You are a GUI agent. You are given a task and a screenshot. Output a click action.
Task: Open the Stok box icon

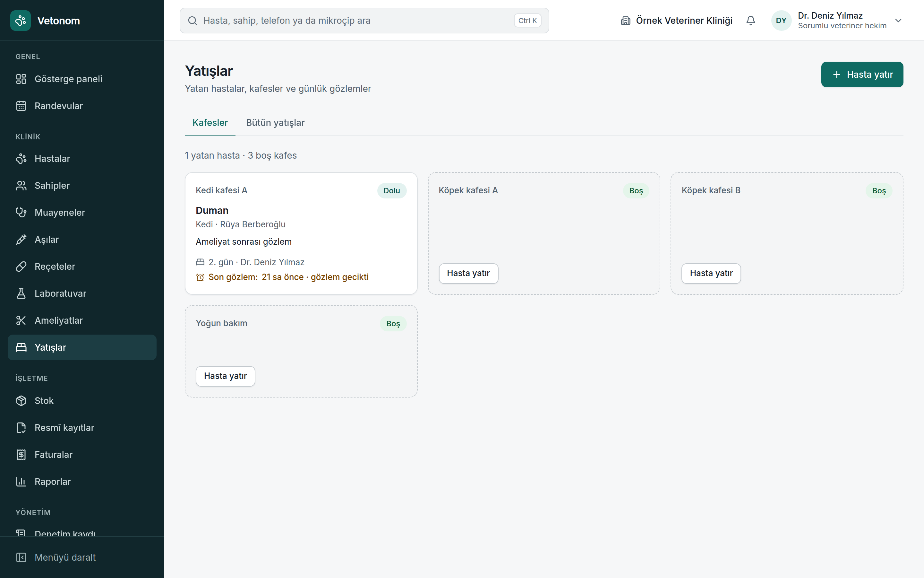tap(21, 401)
